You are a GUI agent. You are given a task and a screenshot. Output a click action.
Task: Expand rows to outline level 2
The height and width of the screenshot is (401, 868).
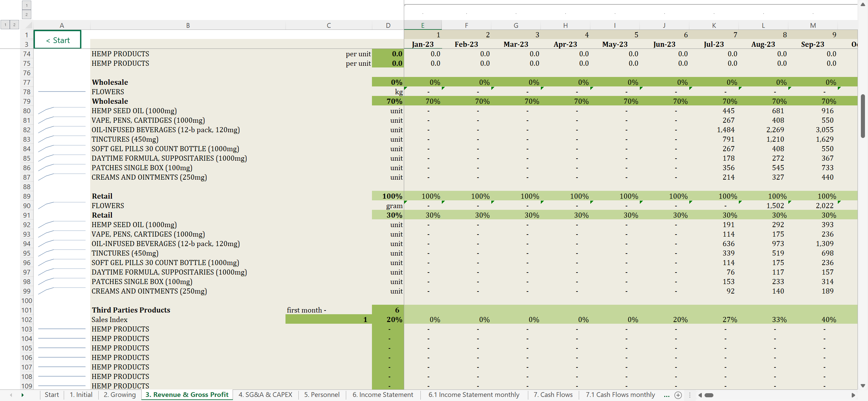click(x=14, y=25)
